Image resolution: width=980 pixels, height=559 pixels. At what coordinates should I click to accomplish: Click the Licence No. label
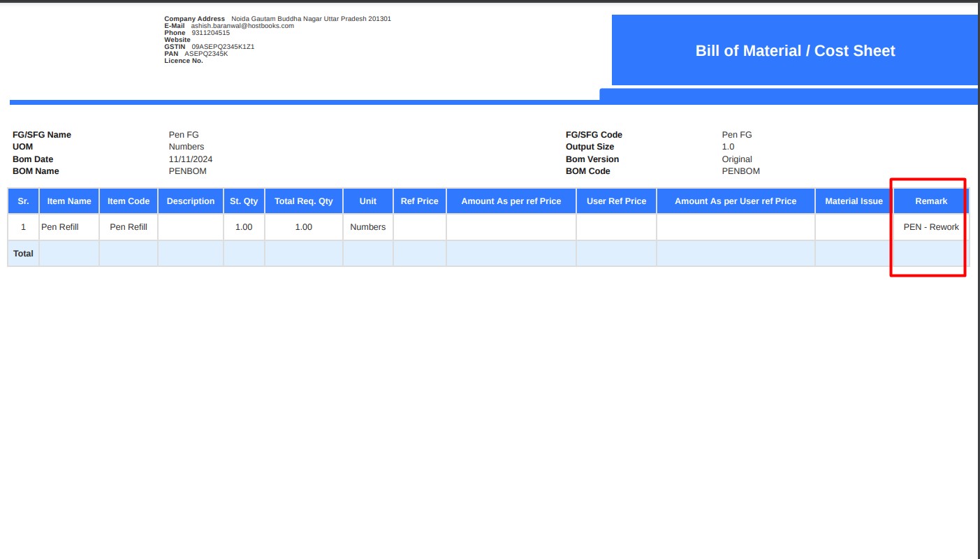pyautogui.click(x=184, y=61)
